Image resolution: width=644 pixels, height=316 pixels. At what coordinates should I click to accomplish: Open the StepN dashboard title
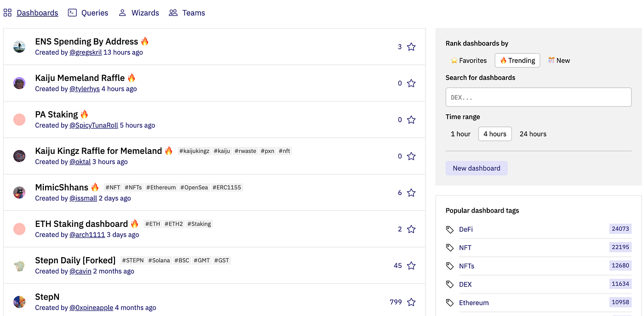pyautogui.click(x=47, y=297)
